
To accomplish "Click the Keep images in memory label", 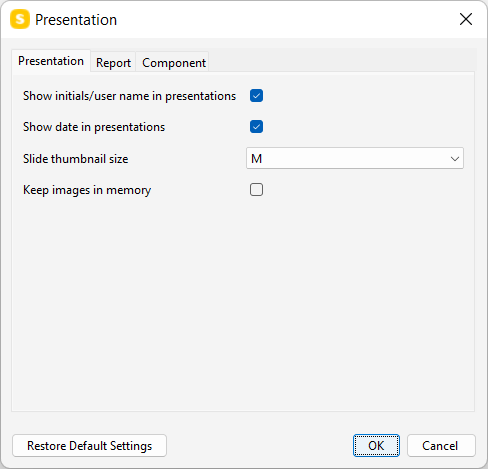I will [87, 190].
